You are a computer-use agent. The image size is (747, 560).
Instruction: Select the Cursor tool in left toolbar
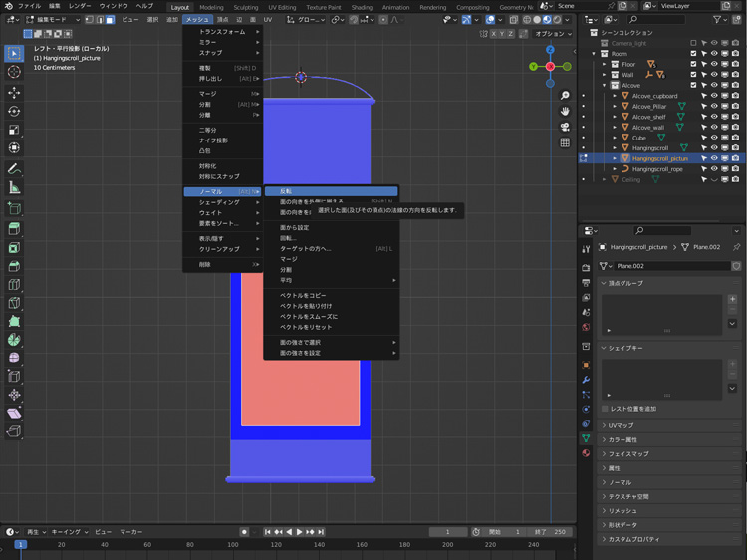click(x=14, y=72)
